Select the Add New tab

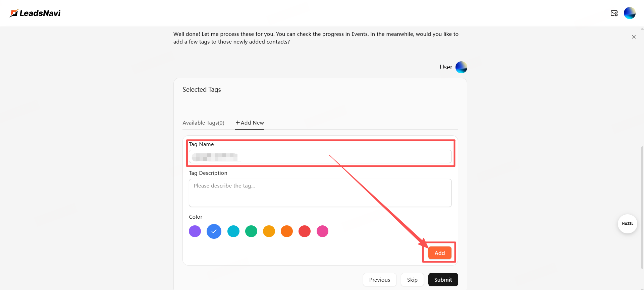point(250,123)
